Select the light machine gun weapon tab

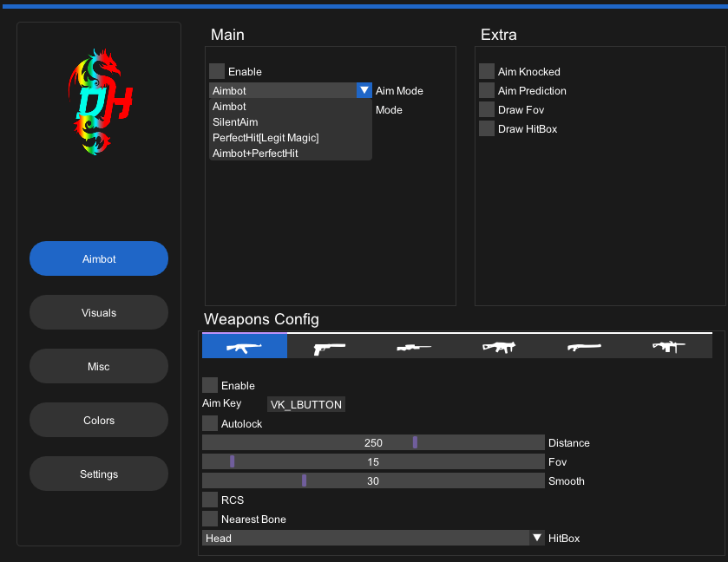670,346
